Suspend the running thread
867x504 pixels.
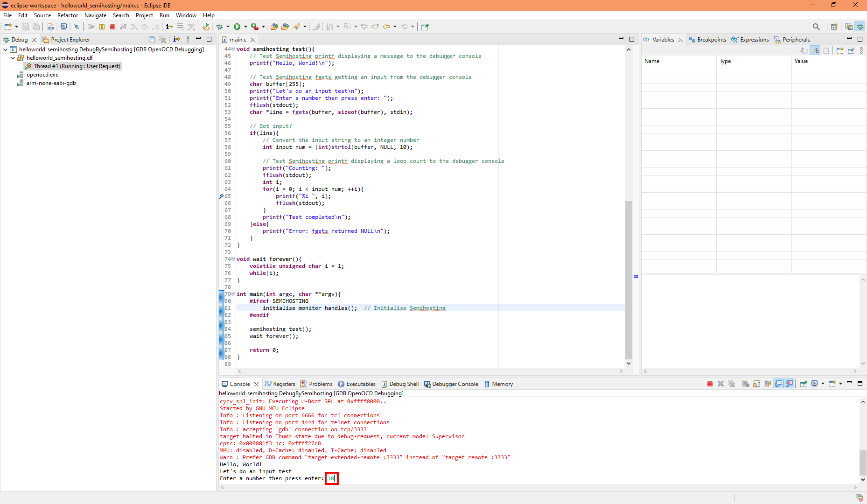point(102,27)
